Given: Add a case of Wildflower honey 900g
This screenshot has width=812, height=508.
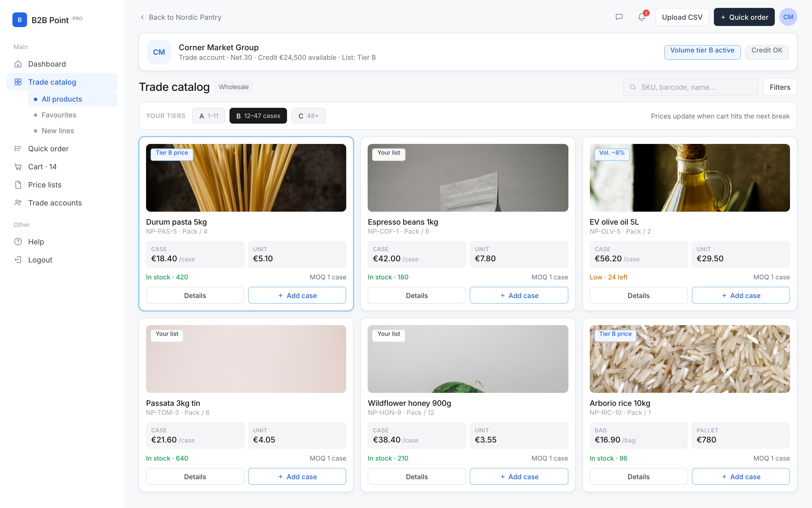Looking at the screenshot, I should point(519,476).
